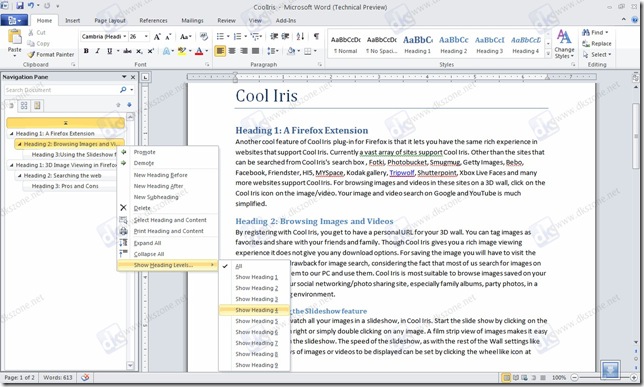Click Print Layout view icon in status bar
The height and width of the screenshot is (387, 644).
(506, 378)
